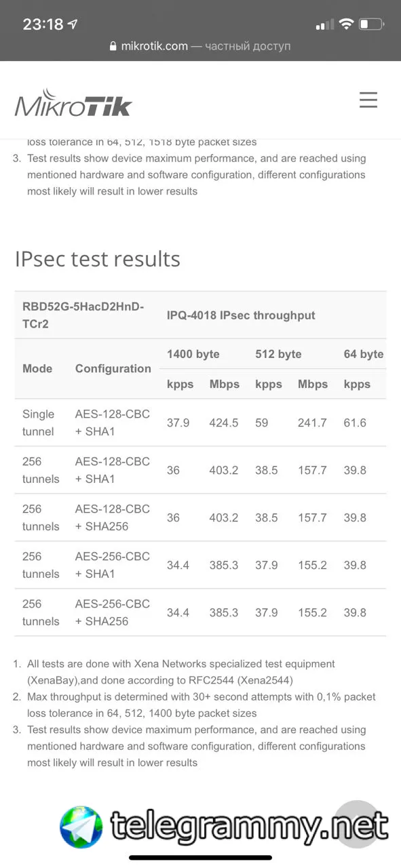Tap the lock icon in address bar
The width and height of the screenshot is (401, 868).
click(113, 46)
